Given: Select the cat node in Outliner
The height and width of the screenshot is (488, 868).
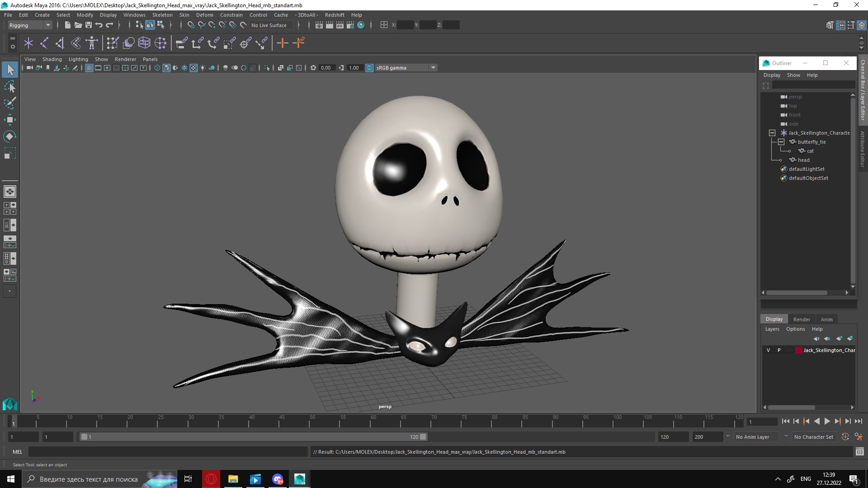Looking at the screenshot, I should [810, 151].
